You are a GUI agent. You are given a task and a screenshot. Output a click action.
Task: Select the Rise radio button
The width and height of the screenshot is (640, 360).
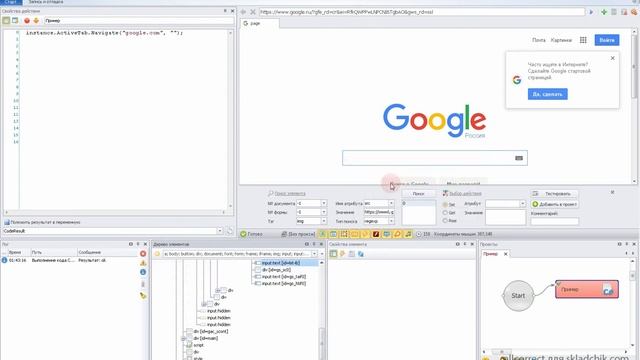pos(445,221)
